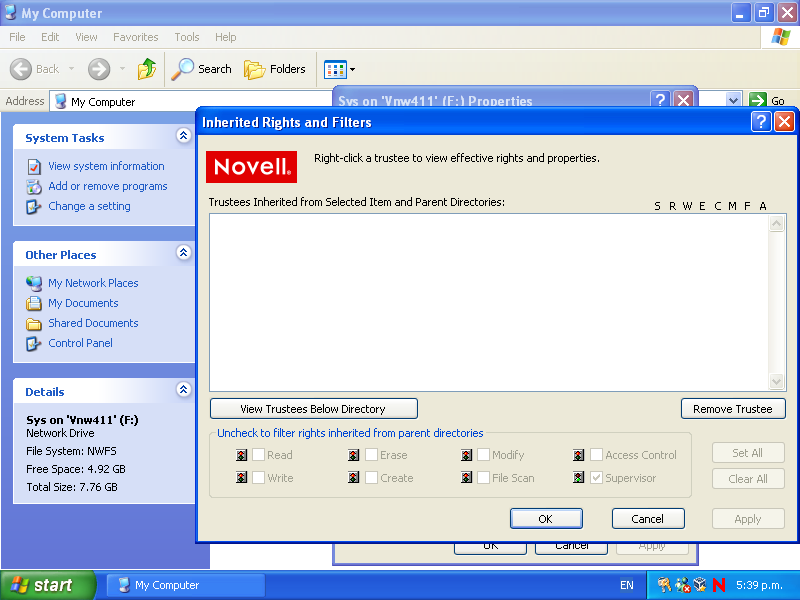This screenshot has width=800, height=600.
Task: Click the traffic-light icon beside Write
Action: [x=242, y=478]
